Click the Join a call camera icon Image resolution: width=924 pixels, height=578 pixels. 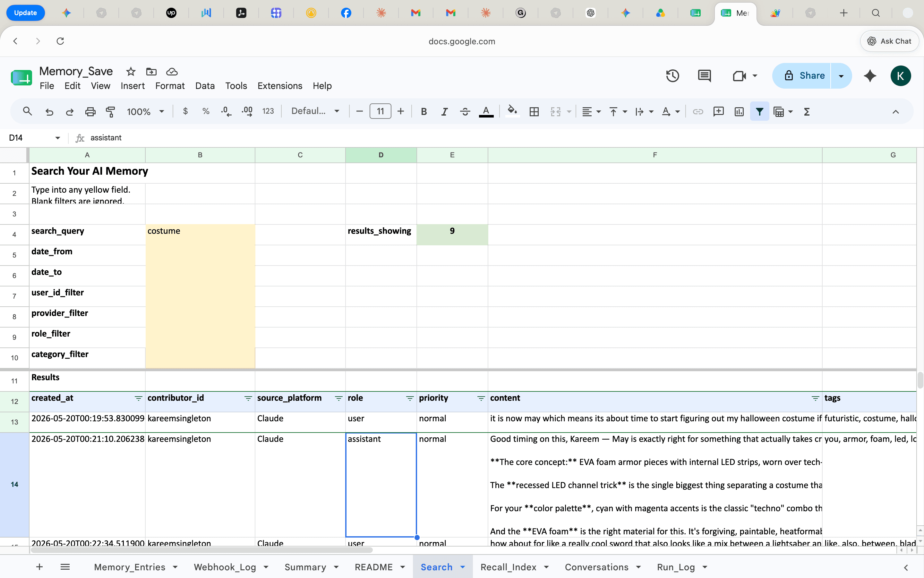coord(739,76)
